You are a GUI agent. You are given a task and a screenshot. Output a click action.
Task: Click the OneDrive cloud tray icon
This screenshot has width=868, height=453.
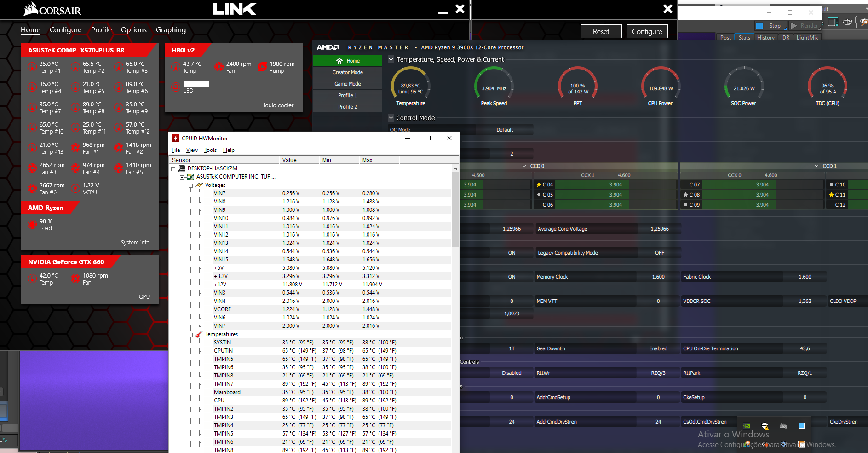[x=783, y=426]
